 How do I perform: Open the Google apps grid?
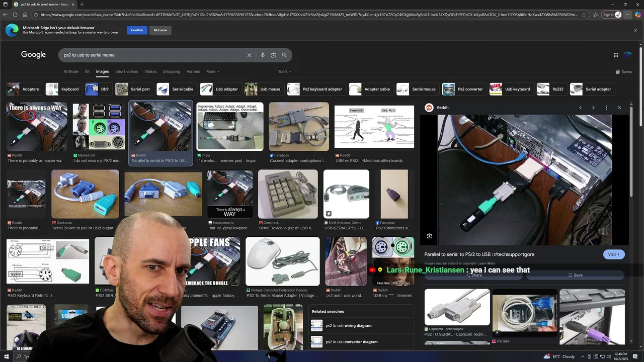(616, 55)
